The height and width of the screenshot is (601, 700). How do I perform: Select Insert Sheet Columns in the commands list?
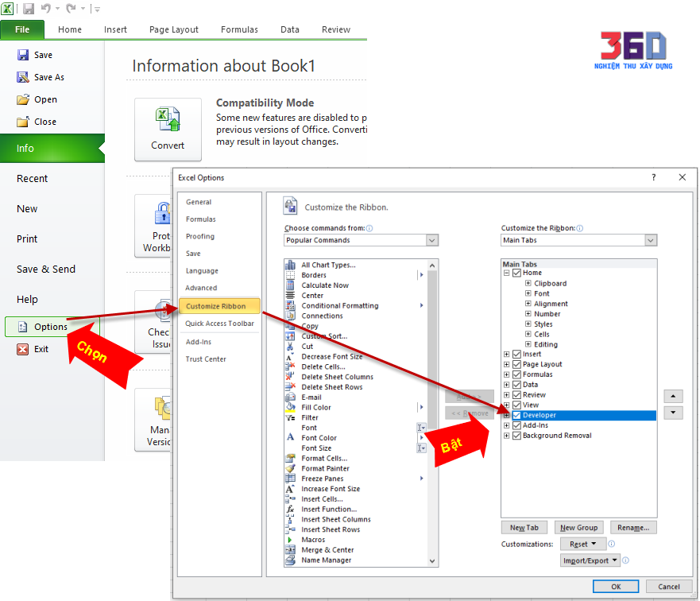point(336,519)
